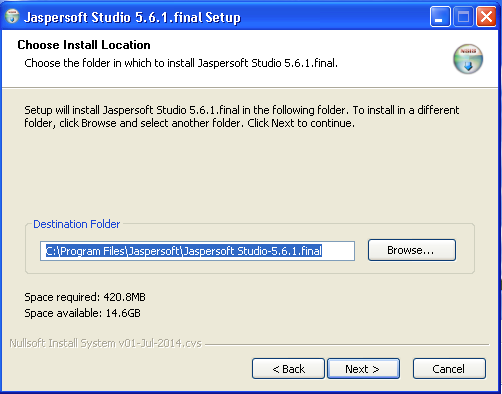Click the title 'Jaspersoft Studio 5.6.1.final Setup'
502x394 pixels.
(132, 18)
